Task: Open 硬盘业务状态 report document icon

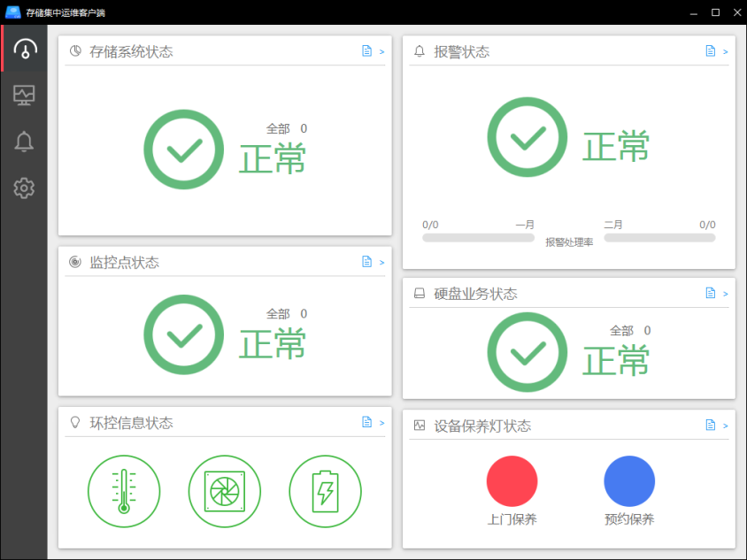Action: tap(711, 293)
